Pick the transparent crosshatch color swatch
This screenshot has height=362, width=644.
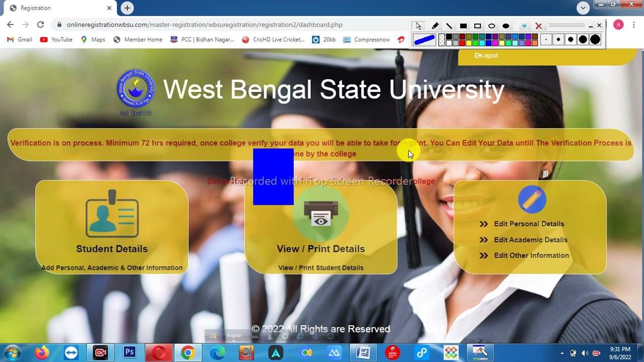[442, 40]
